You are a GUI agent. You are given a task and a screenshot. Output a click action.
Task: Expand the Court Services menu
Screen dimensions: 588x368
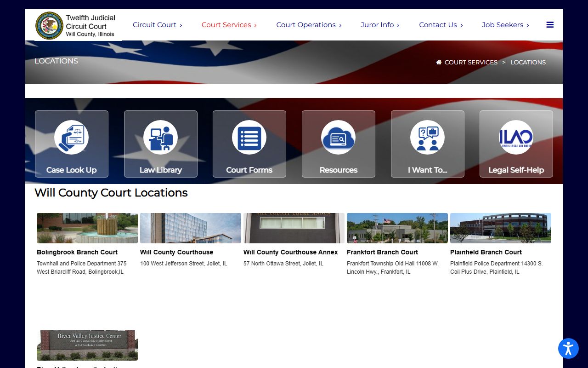point(229,25)
